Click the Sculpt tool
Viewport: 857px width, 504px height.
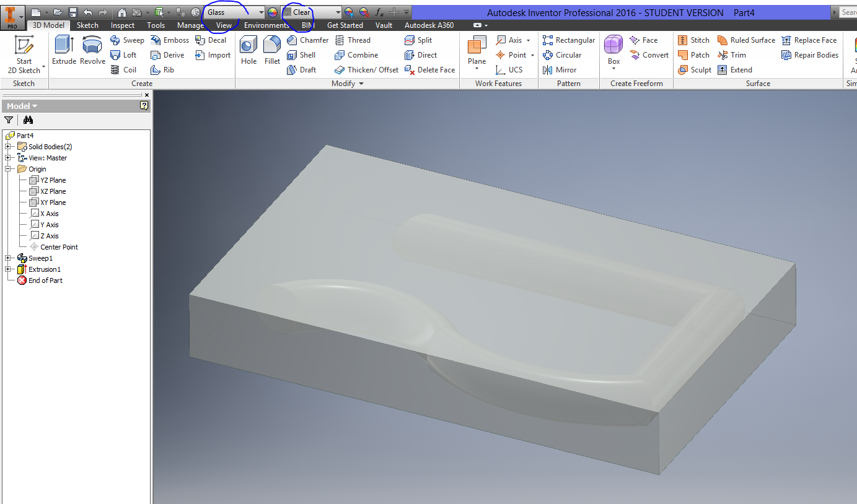[695, 70]
